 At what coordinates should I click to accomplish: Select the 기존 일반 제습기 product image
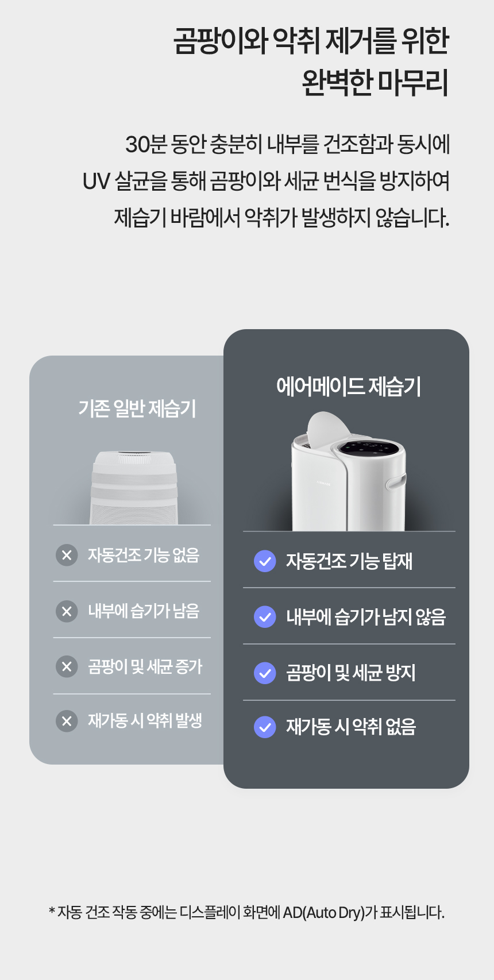tap(134, 488)
